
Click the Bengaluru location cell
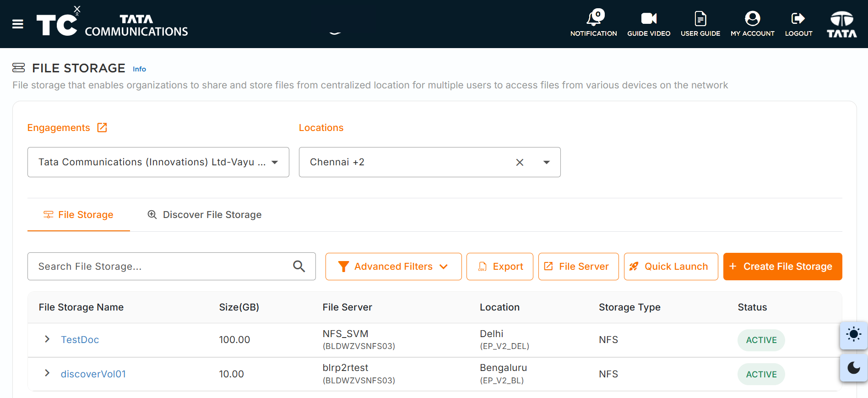coord(504,374)
